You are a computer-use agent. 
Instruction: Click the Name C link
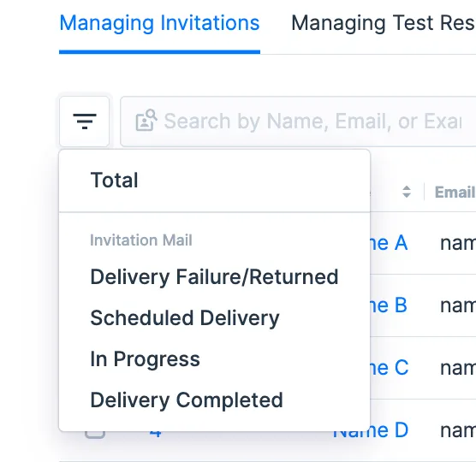(x=390, y=368)
